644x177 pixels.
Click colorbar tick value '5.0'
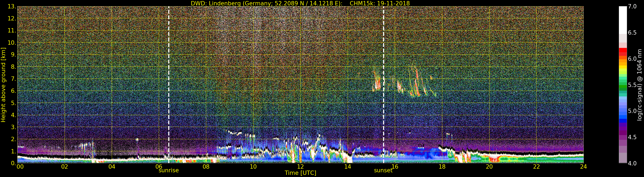632,111
